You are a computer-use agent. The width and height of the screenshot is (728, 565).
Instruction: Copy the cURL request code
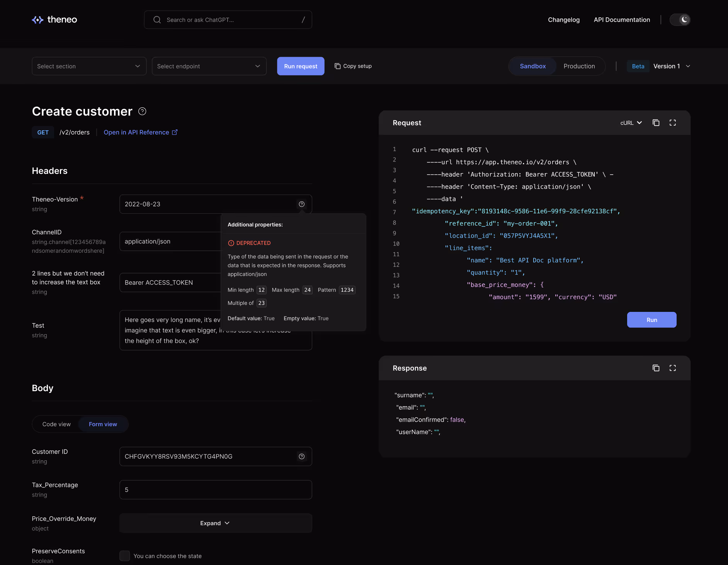point(656,123)
